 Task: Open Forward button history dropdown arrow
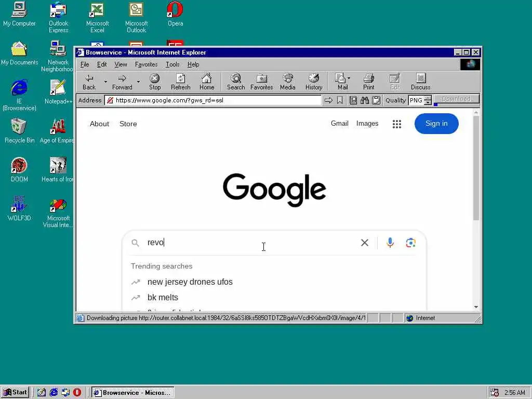coord(138,82)
